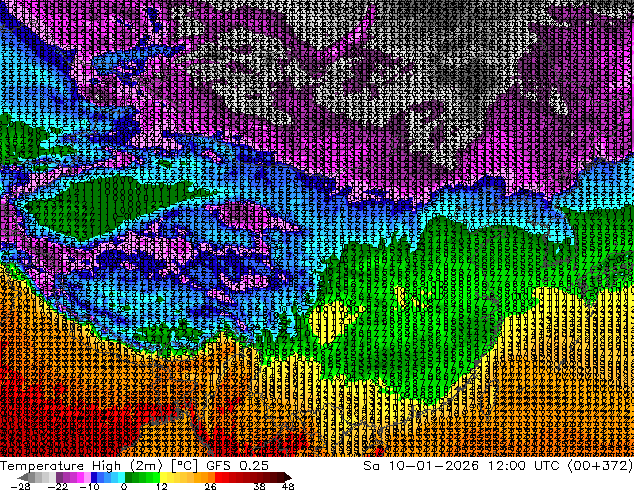Screen dimensions: 634x490
Task: Click the dark purple legend swatch above -22
Action: 59,477
